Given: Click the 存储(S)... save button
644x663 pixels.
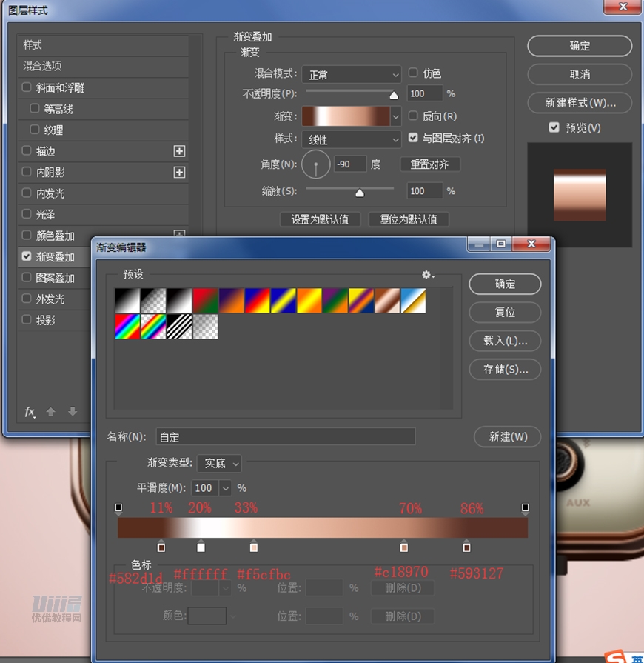Looking at the screenshot, I should [505, 369].
